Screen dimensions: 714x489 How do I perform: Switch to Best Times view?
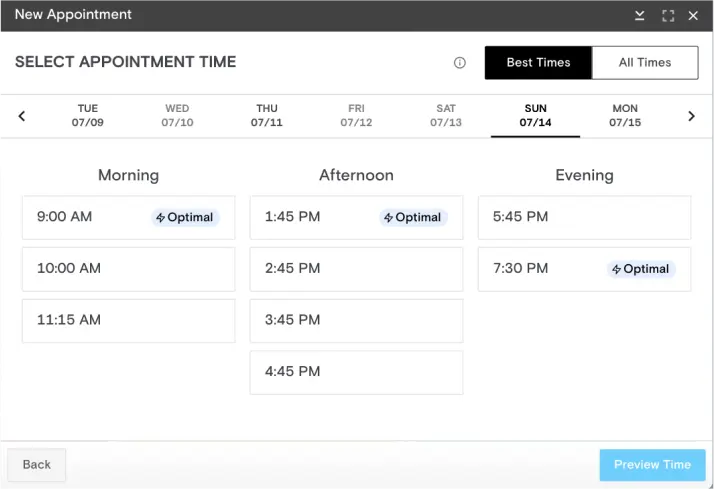pyautogui.click(x=538, y=62)
